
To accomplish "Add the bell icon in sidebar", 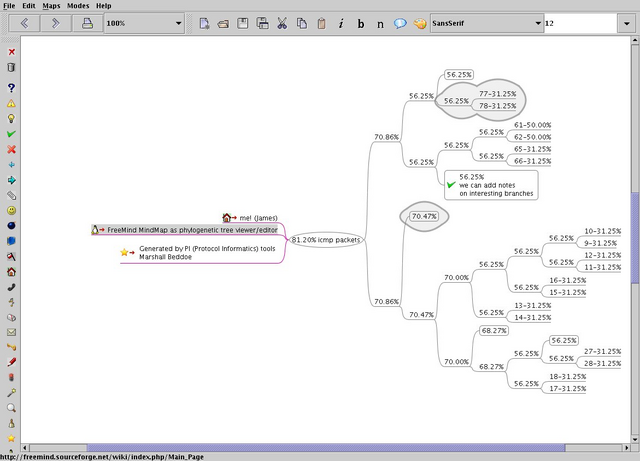I will point(11,423).
